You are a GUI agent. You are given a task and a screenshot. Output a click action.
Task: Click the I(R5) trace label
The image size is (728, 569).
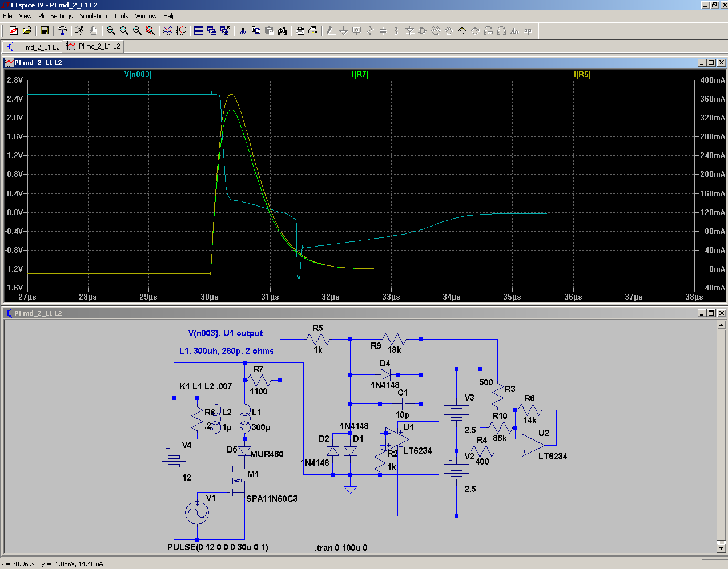[582, 74]
